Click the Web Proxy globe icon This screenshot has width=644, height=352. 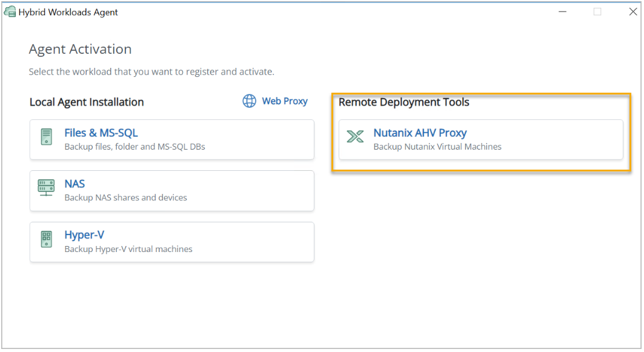pos(249,101)
